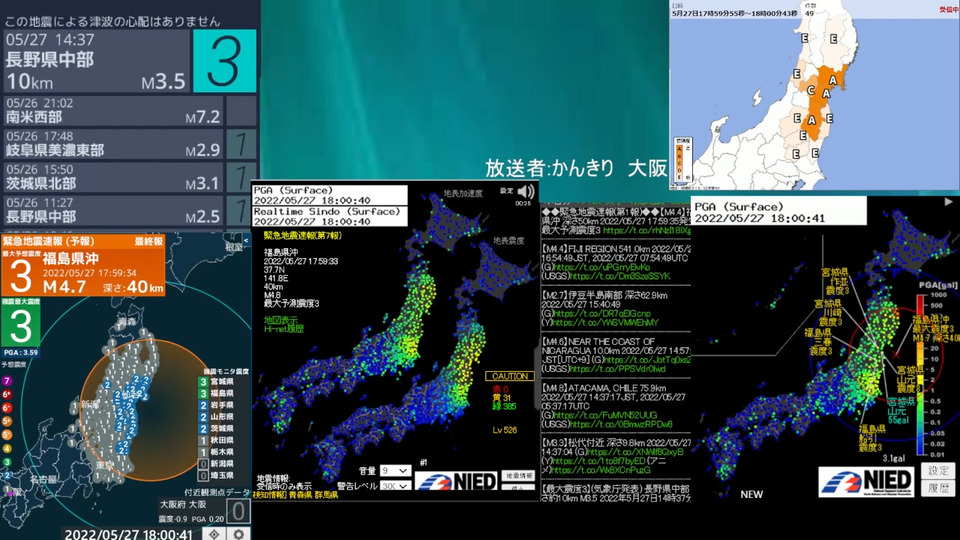This screenshot has width=960, height=540.
Task: Click intensity 1 badge of 岐阜県美濃東部 row
Action: click(241, 144)
